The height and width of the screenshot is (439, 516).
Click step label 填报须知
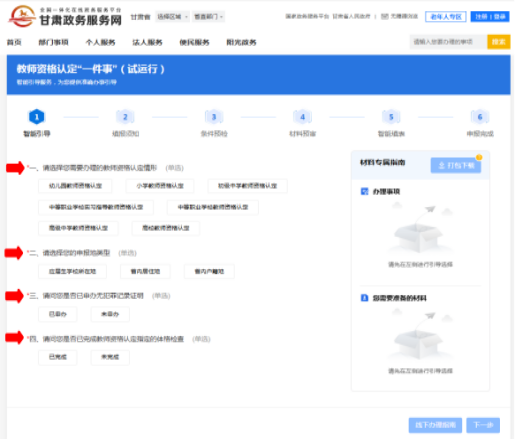[125, 134]
